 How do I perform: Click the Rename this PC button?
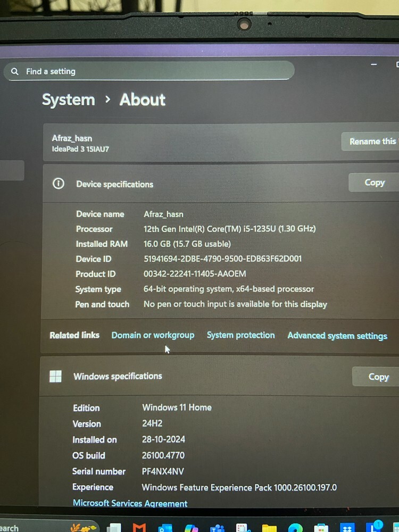370,141
